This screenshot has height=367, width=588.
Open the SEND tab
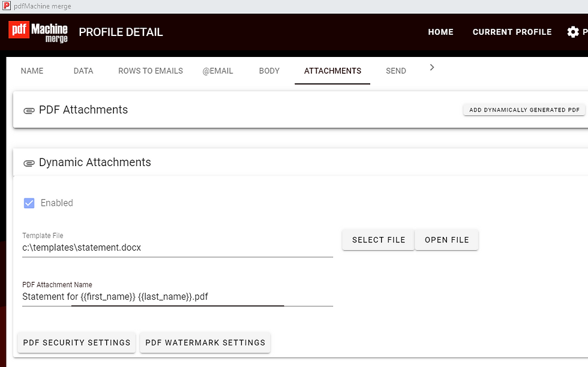pos(395,71)
